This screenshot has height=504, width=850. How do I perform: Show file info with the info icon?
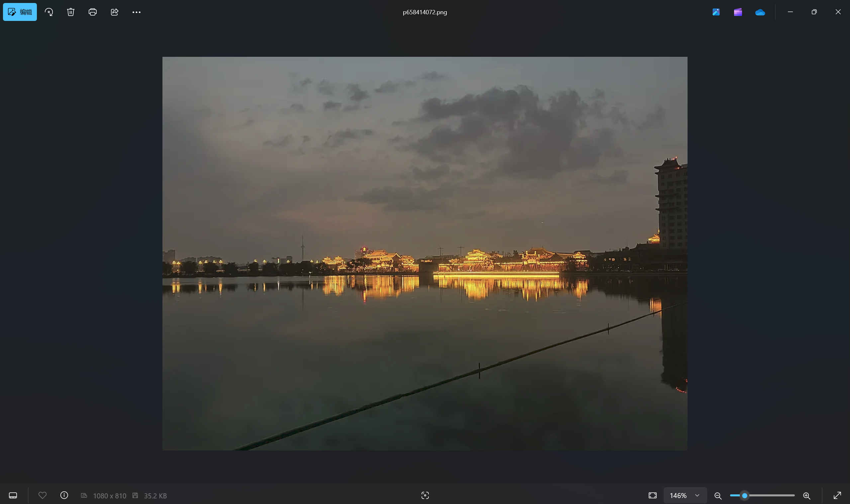(x=64, y=495)
